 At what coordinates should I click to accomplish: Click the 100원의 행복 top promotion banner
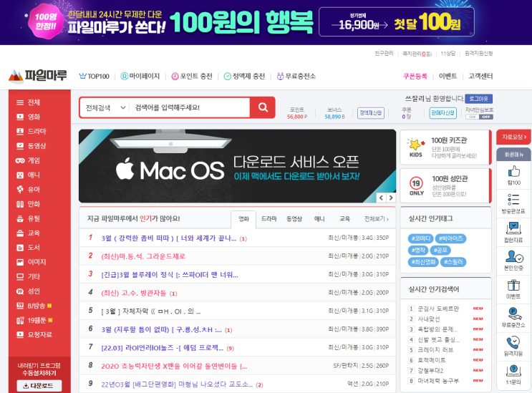(x=266, y=22)
